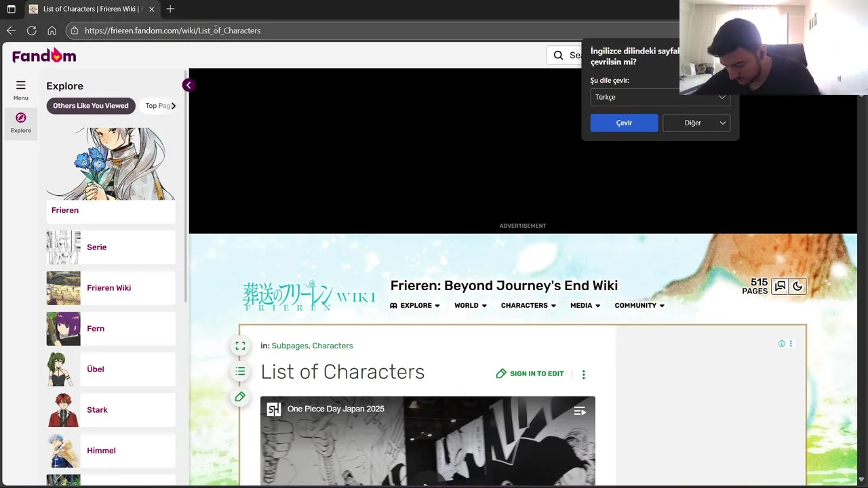The width and height of the screenshot is (868, 488).
Task: Open the Frieren Wiki sidebar link
Action: pyautogui.click(x=108, y=288)
